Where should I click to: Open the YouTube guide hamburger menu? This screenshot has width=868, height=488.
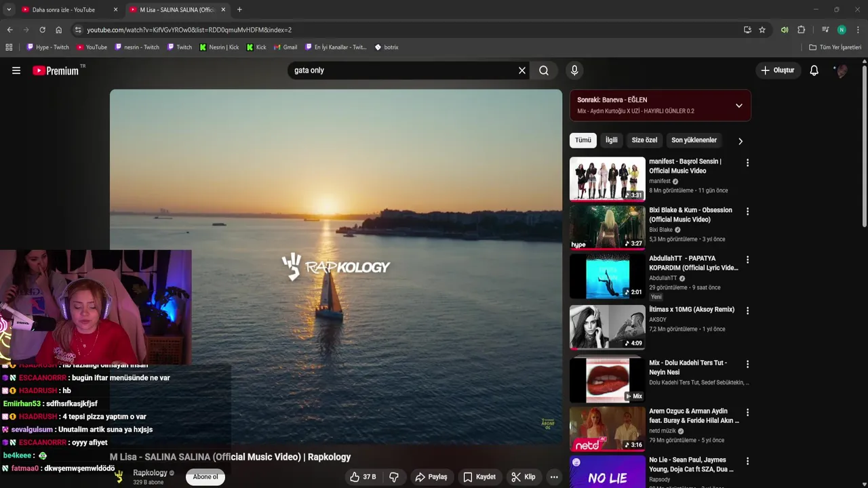tap(16, 70)
